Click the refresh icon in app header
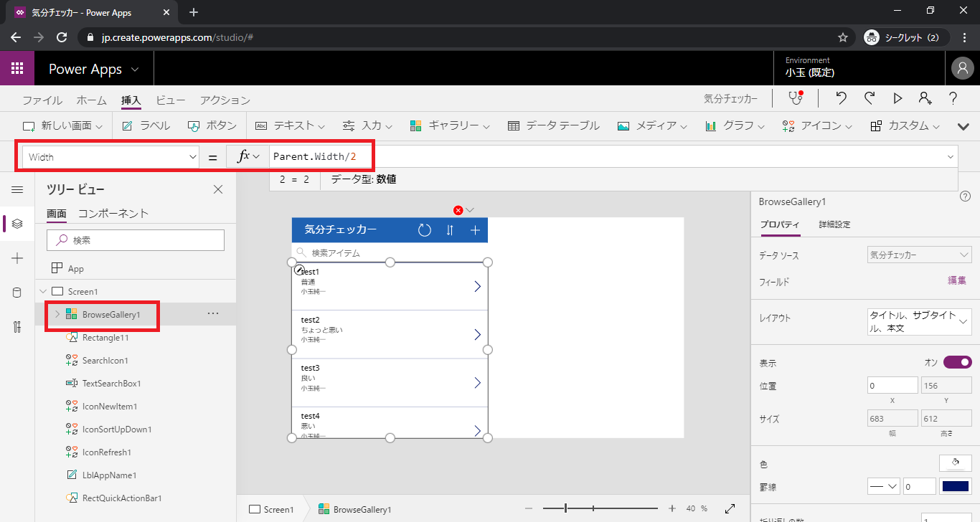Image resolution: width=980 pixels, height=522 pixels. tap(425, 230)
